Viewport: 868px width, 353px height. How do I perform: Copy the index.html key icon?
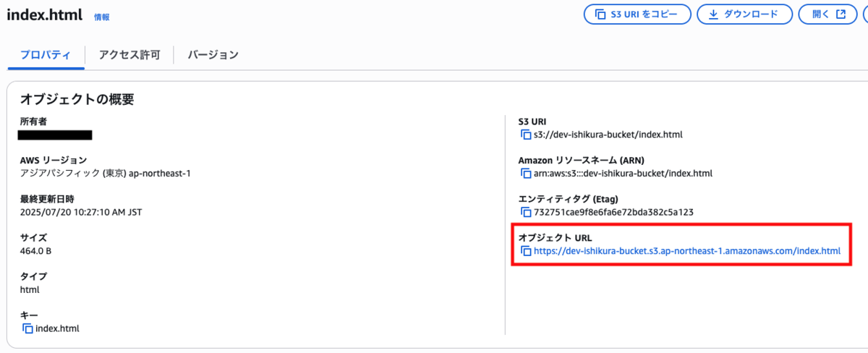27,328
